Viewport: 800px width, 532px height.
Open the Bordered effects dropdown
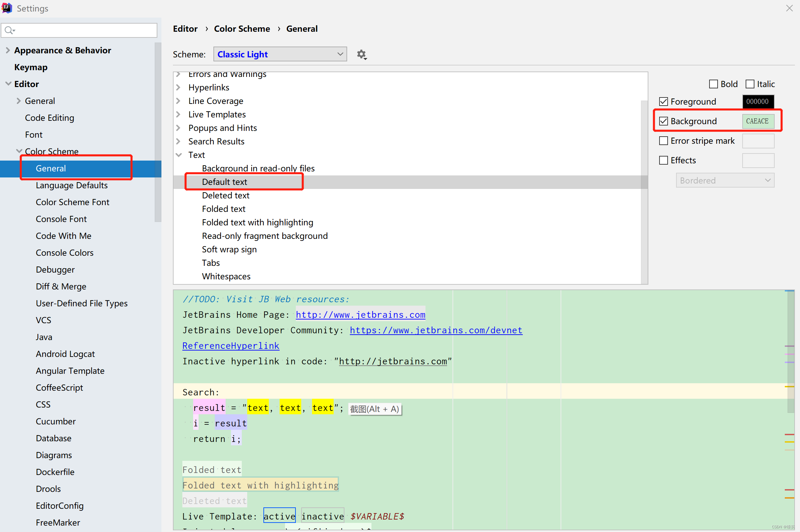[x=725, y=180]
